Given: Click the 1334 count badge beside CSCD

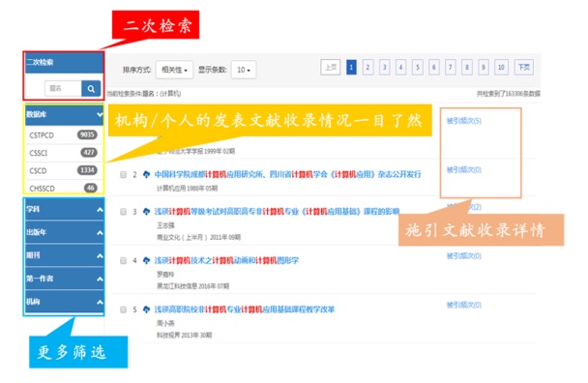Looking at the screenshot, I should coord(87,170).
